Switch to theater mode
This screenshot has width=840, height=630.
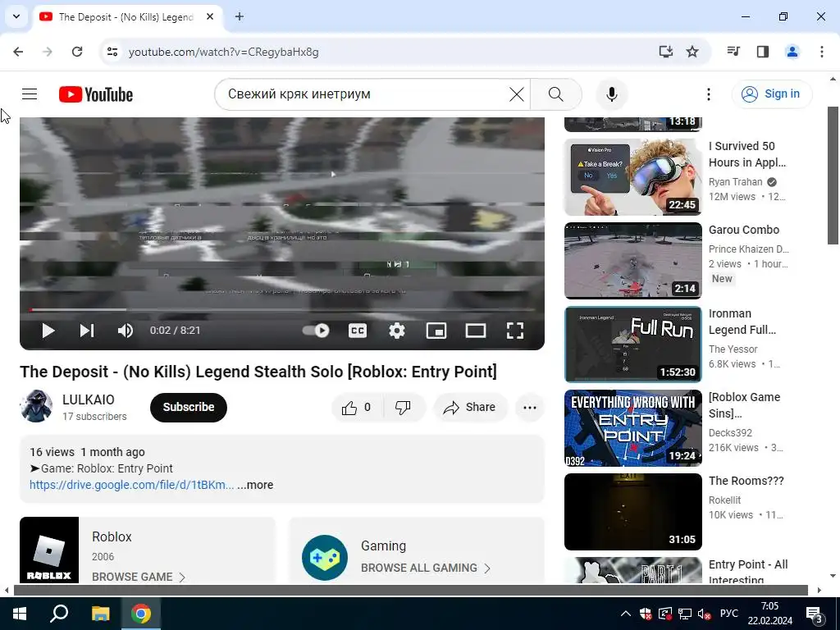476,331
